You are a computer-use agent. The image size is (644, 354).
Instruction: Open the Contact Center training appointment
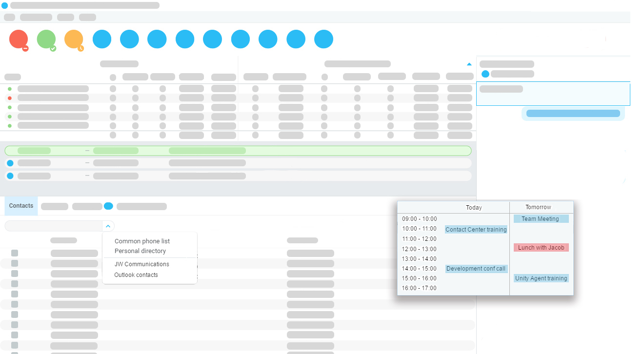coord(476,230)
